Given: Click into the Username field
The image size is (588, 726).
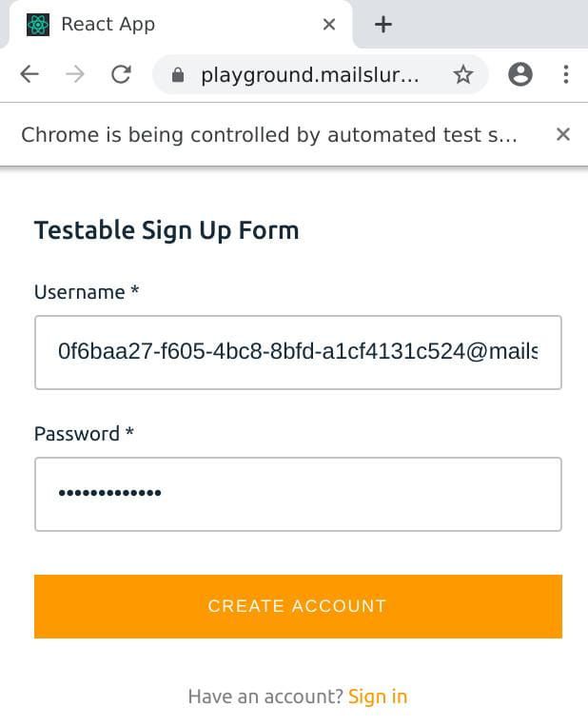Looking at the screenshot, I should 298,352.
